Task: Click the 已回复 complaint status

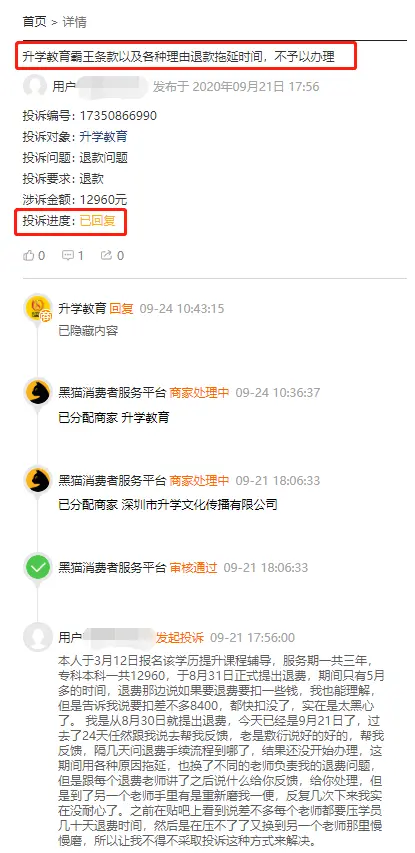Action: 97,221
